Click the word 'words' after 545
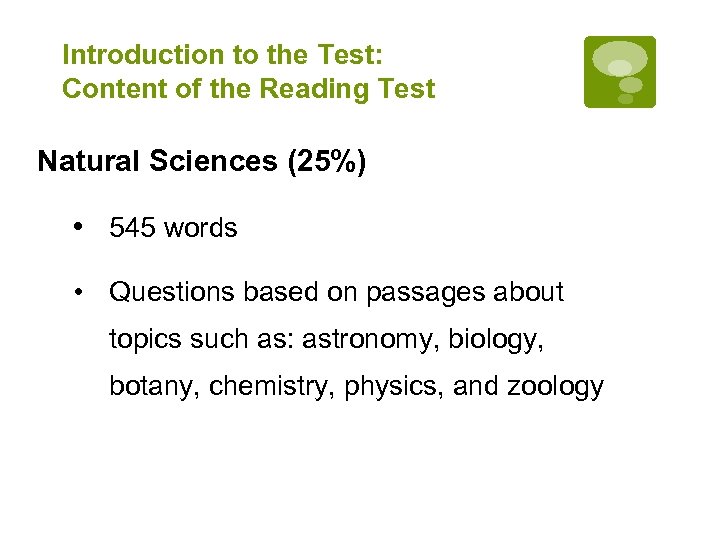720x540 pixels. pyautogui.click(x=201, y=228)
